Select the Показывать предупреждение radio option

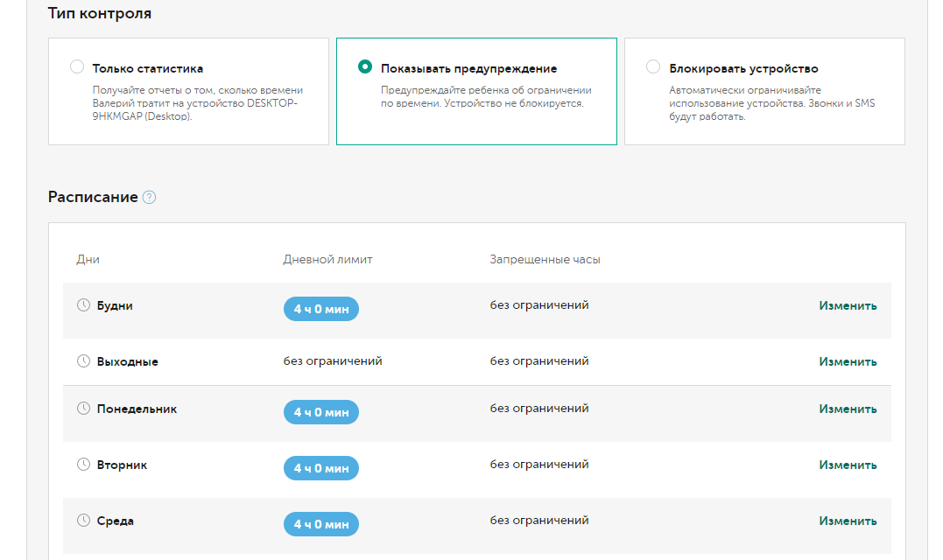pyautogui.click(x=365, y=67)
